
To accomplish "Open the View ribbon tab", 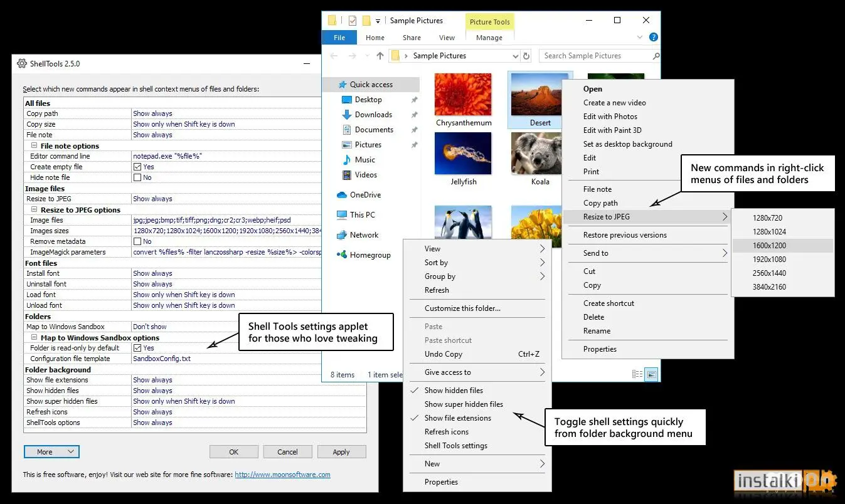I will pos(447,38).
